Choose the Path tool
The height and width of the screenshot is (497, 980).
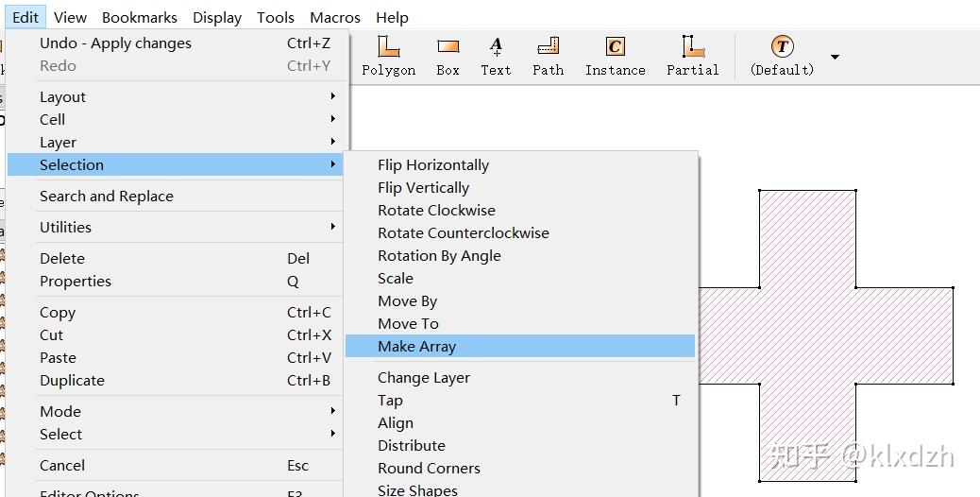tap(548, 56)
